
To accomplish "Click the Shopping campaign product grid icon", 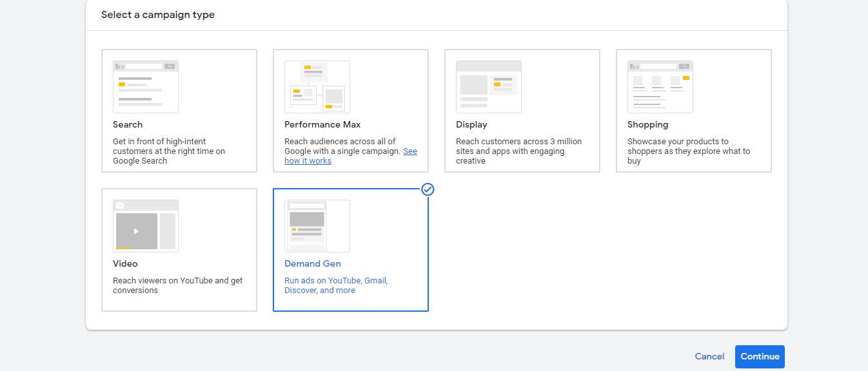I will coord(660,87).
